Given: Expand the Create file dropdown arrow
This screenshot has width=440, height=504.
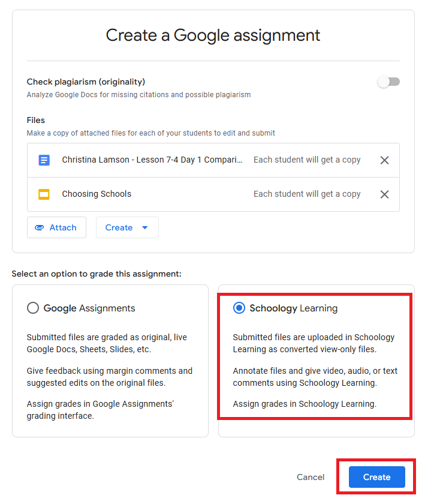Looking at the screenshot, I should [x=144, y=228].
